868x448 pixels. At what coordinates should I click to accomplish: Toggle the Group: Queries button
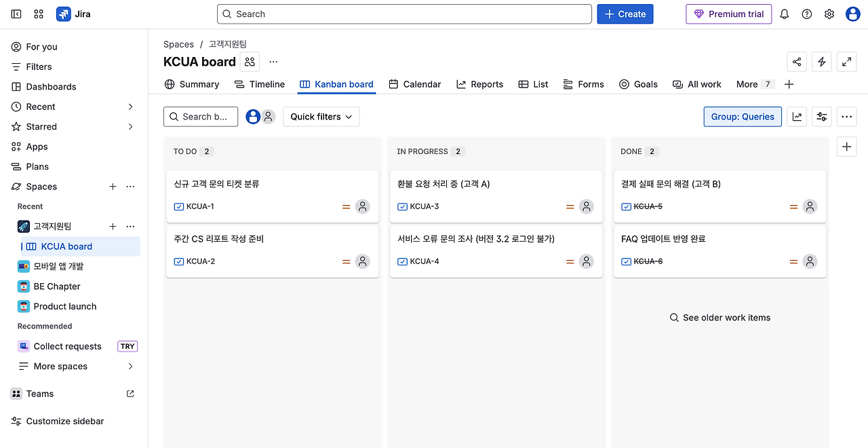coord(743,117)
